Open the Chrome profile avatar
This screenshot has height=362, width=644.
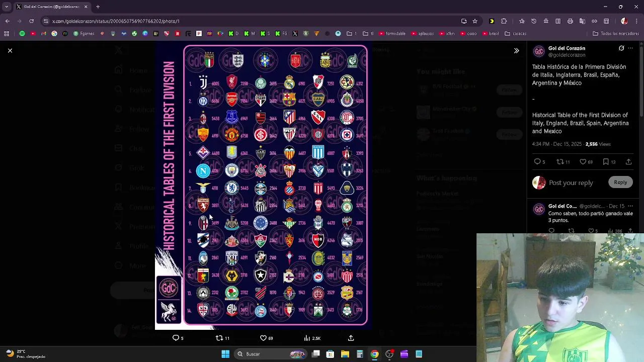point(624,21)
